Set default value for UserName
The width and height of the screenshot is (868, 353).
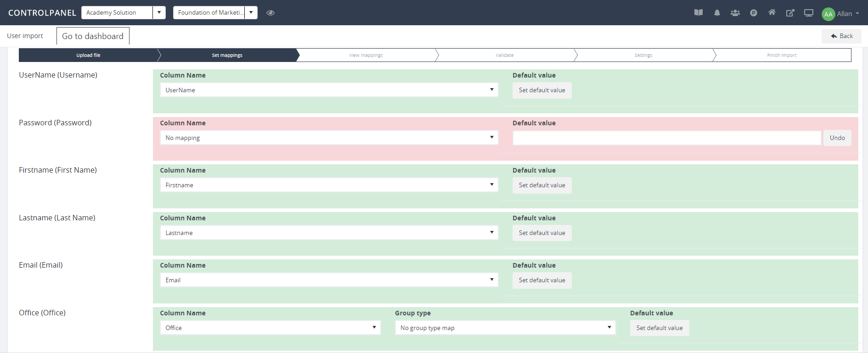542,90
